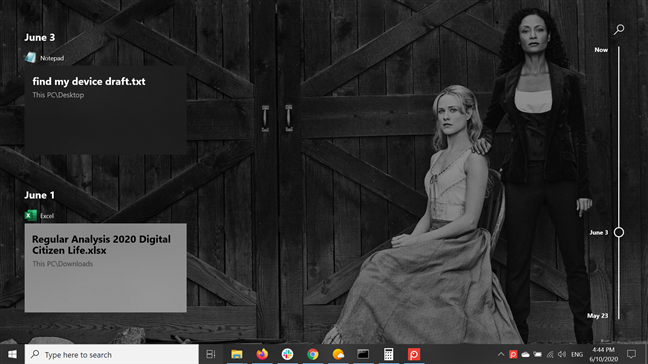Open the clock showing 4:44 PM
Image resolution: width=648 pixels, height=364 pixels.
point(603,354)
